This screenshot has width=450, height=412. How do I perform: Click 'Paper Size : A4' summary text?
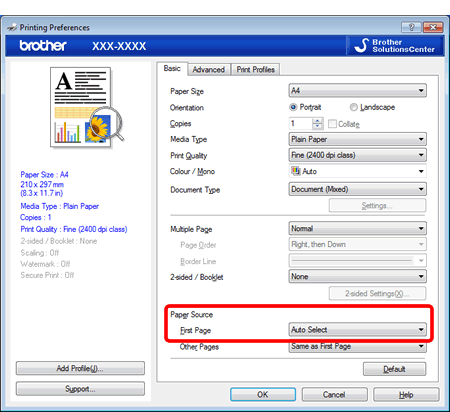pyautogui.click(x=44, y=175)
